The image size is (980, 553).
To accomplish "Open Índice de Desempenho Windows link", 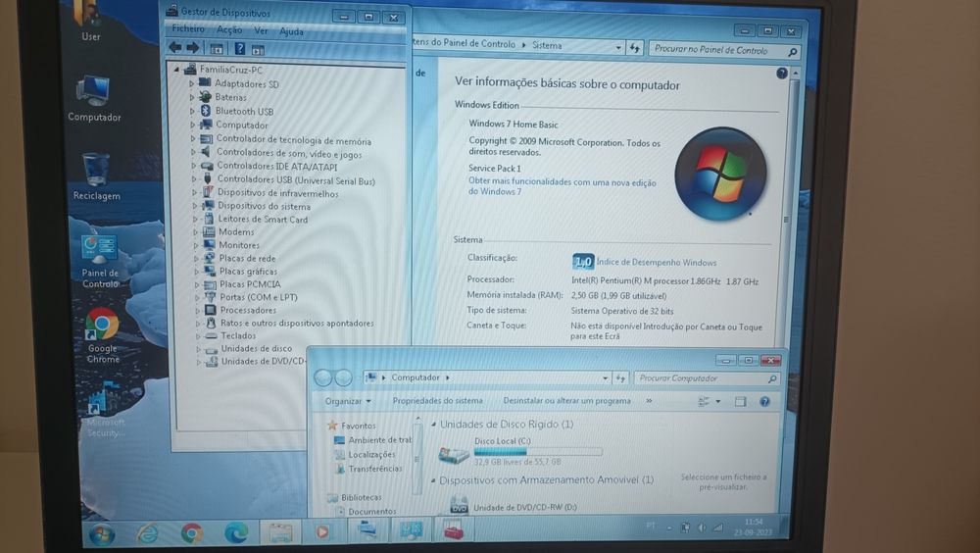I will pos(657,262).
